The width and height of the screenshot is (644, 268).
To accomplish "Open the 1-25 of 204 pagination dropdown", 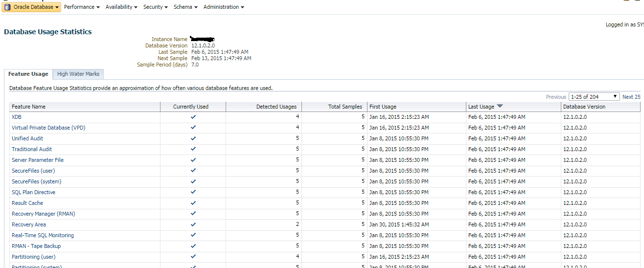I will click(x=594, y=97).
